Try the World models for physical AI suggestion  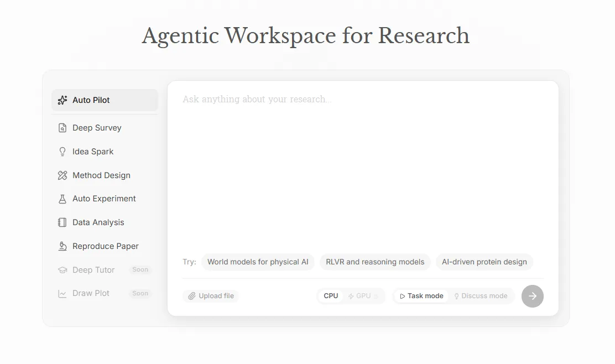258,262
